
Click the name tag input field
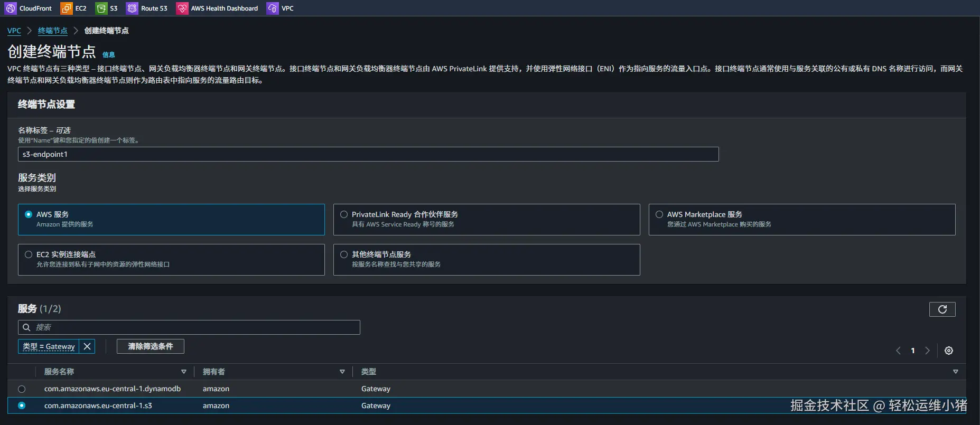coord(368,154)
